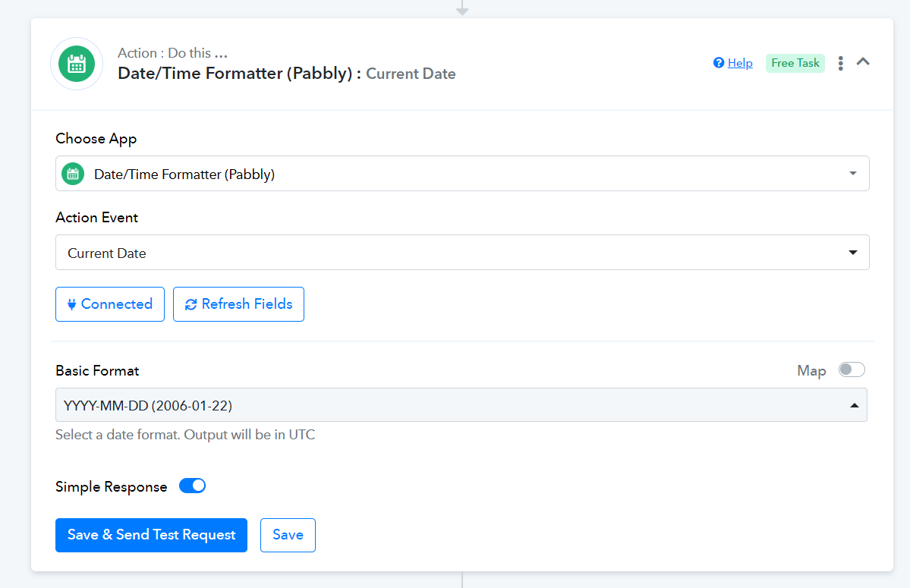Click the 'Action Event' label
The image size is (910, 588).
(x=97, y=218)
